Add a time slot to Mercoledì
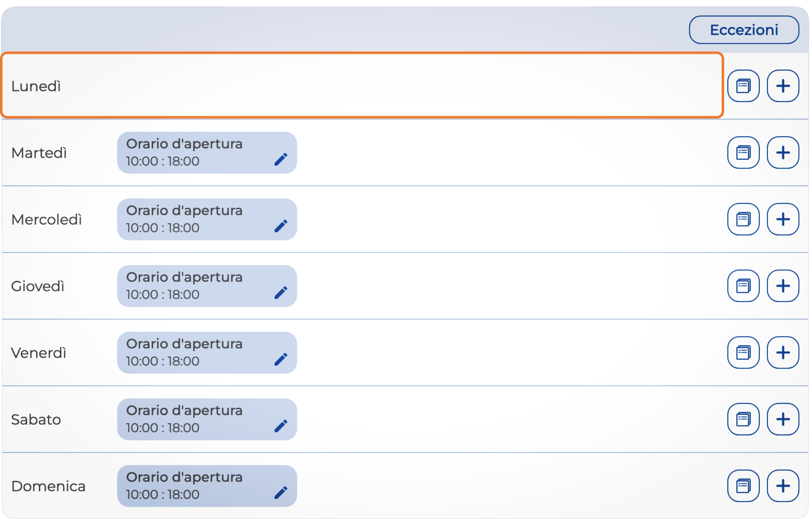The height and width of the screenshot is (524, 812). pyautogui.click(x=783, y=219)
